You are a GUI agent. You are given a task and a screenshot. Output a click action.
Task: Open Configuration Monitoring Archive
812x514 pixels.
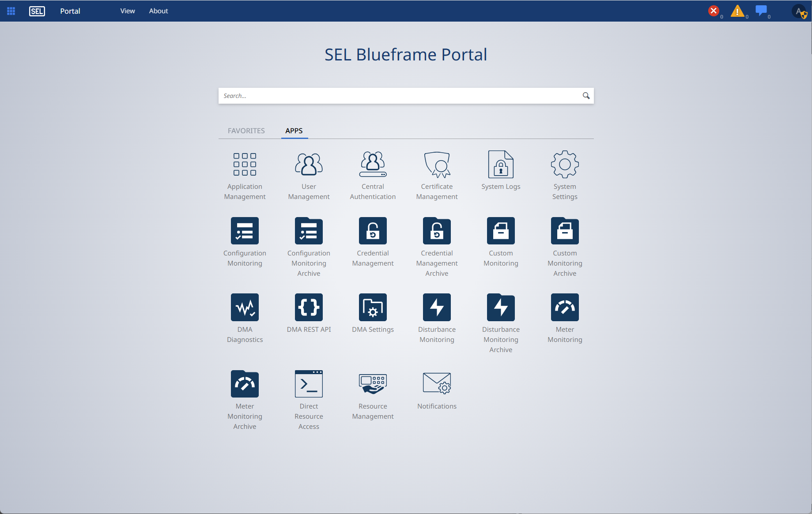tap(309, 231)
